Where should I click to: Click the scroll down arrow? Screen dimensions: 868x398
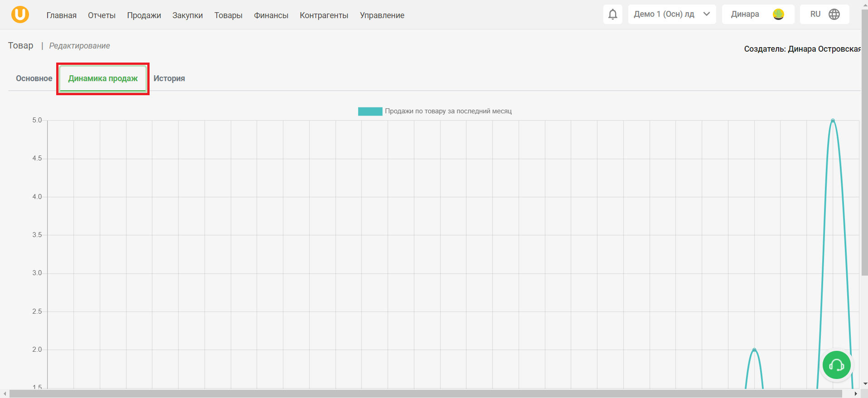(x=864, y=384)
